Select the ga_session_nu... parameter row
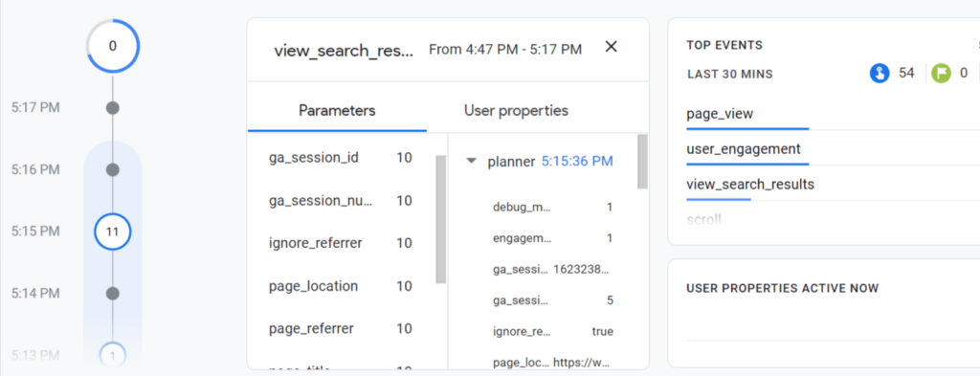 coord(341,201)
